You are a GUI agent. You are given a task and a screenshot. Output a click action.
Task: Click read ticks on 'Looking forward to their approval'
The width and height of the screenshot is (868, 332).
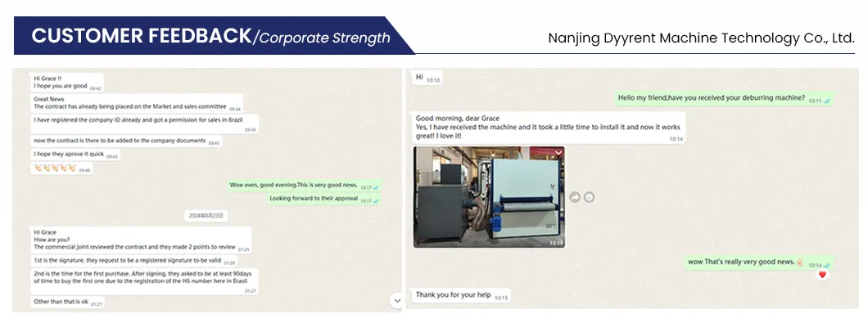378,200
